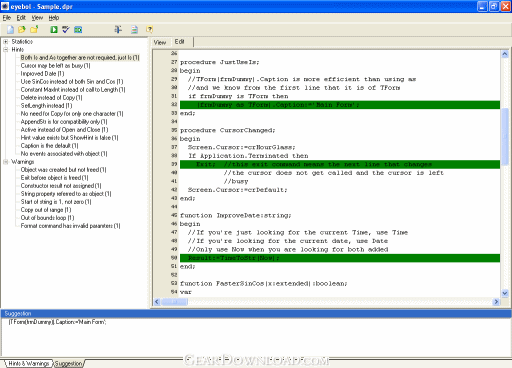Click the green Run analysis play icon
This screenshot has width=512, height=368.
click(x=54, y=30)
